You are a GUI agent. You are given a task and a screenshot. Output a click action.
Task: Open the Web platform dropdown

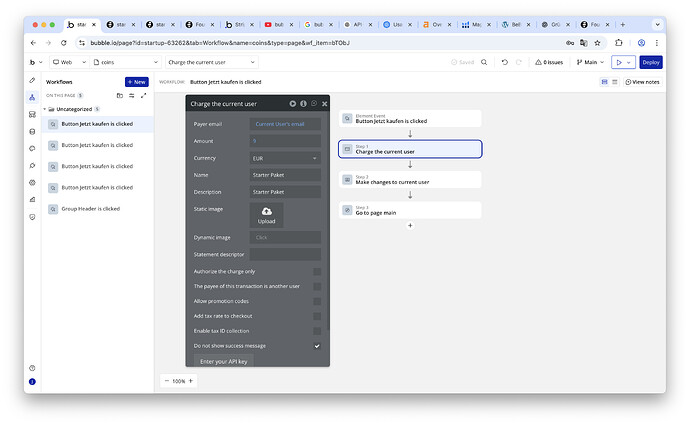coord(69,62)
